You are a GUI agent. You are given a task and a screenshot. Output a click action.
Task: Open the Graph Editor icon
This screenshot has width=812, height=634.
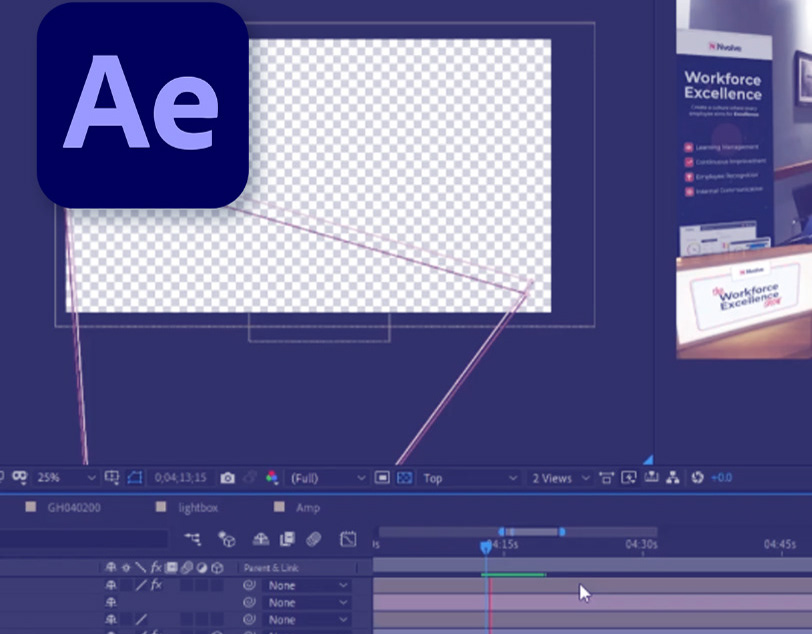coord(348,539)
